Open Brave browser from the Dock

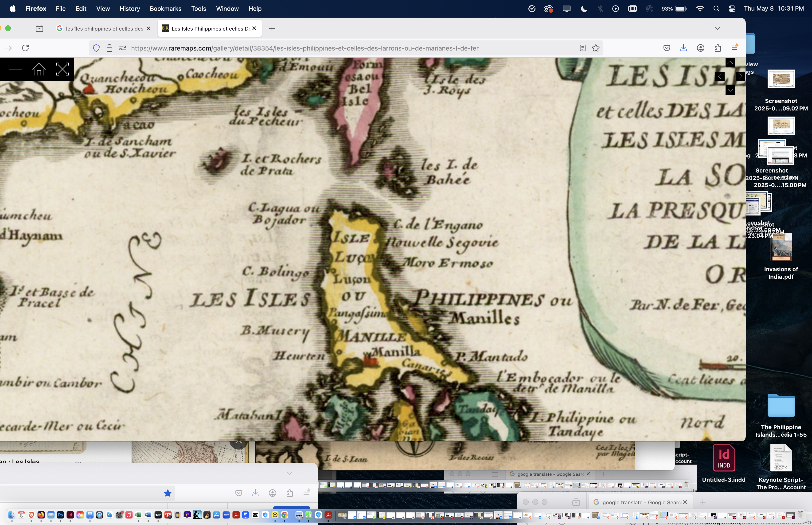31,515
